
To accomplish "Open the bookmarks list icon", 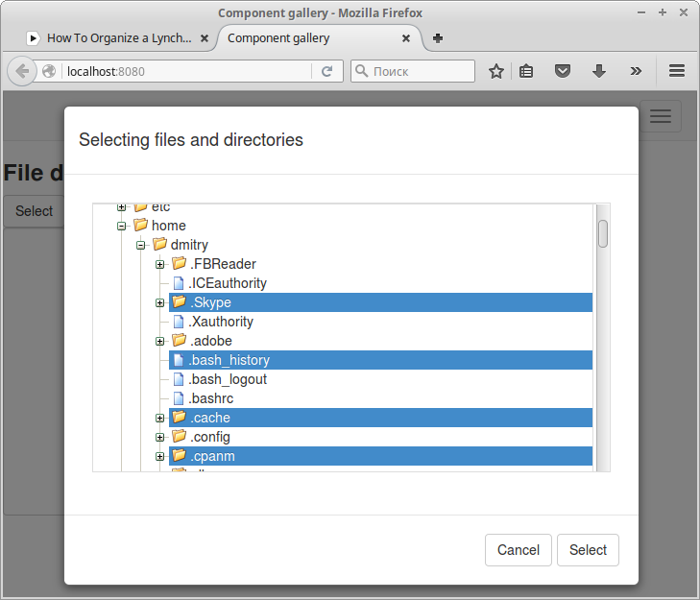I will [526, 71].
